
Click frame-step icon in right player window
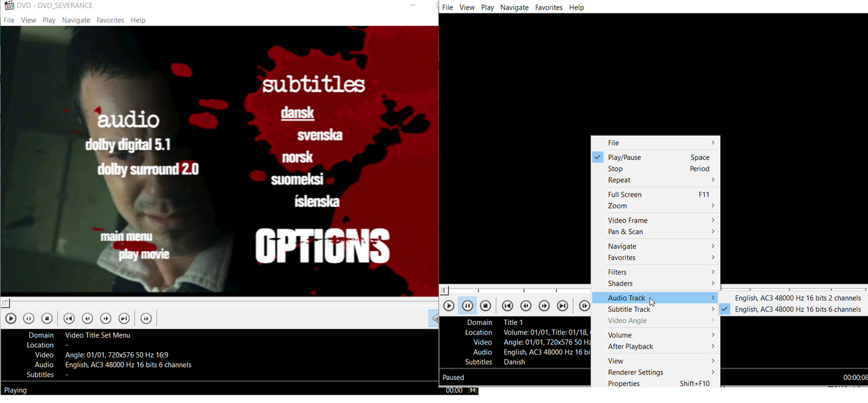[x=584, y=306]
